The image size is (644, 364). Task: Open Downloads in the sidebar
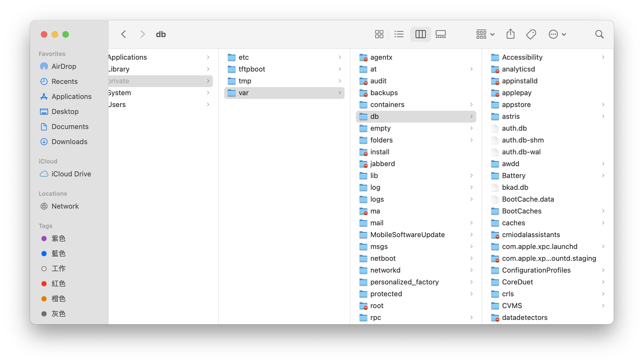69,142
